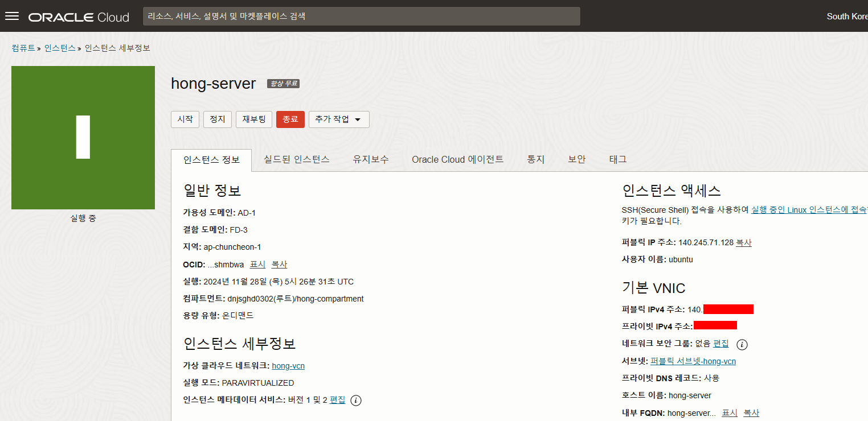Screen dimensions: 868x421
Task: Open the South Korea region selector
Action: (847, 16)
